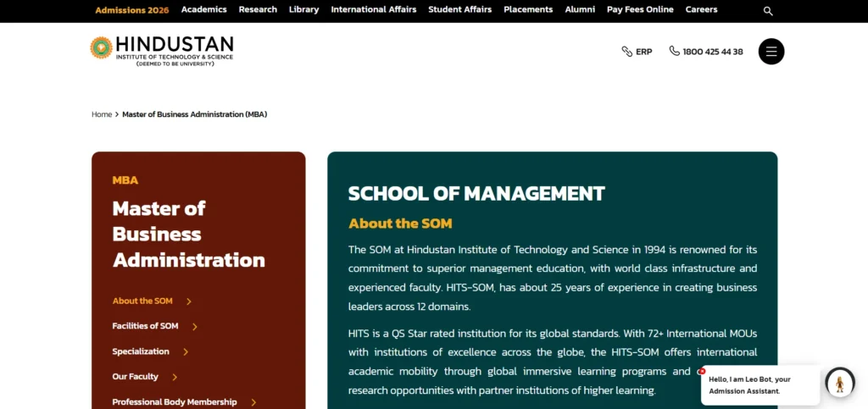Open Student Affairs menu

[x=460, y=9]
